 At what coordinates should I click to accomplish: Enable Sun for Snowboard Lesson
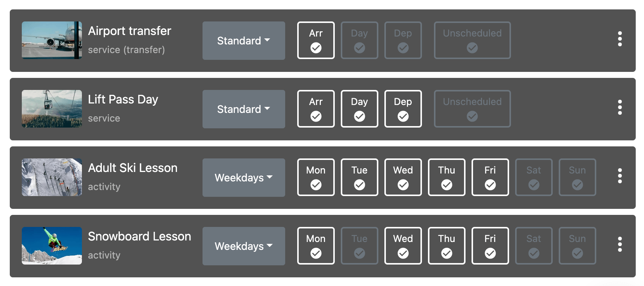coord(577,246)
